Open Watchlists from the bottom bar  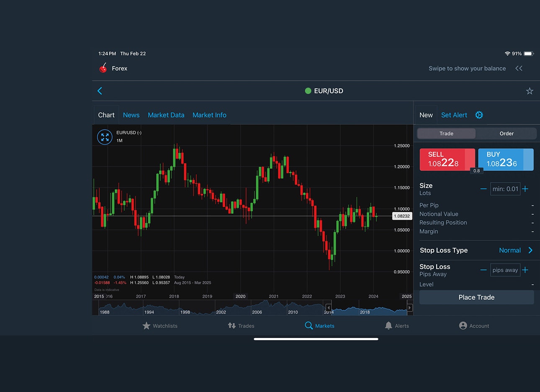click(x=160, y=325)
